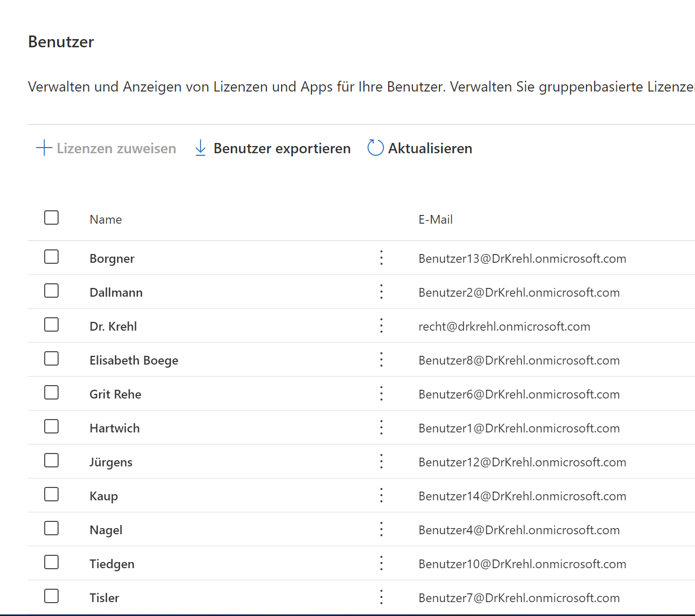The image size is (695, 616).
Task: Sort by the E-Mail column header
Action: pyautogui.click(x=435, y=220)
